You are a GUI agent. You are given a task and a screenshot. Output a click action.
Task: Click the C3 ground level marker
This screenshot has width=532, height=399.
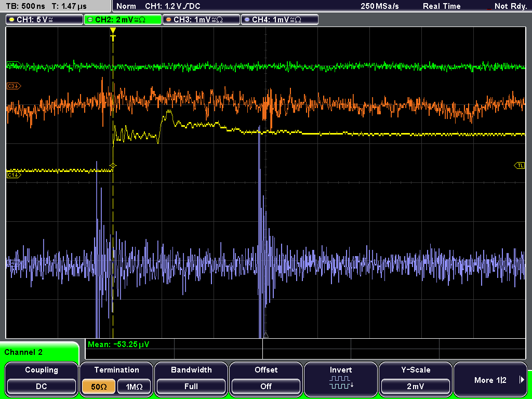tap(14, 86)
